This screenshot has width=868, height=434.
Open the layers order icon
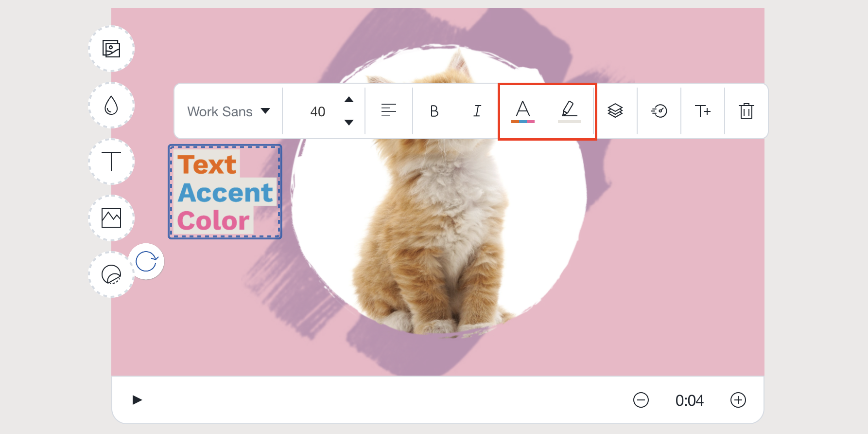coord(615,111)
